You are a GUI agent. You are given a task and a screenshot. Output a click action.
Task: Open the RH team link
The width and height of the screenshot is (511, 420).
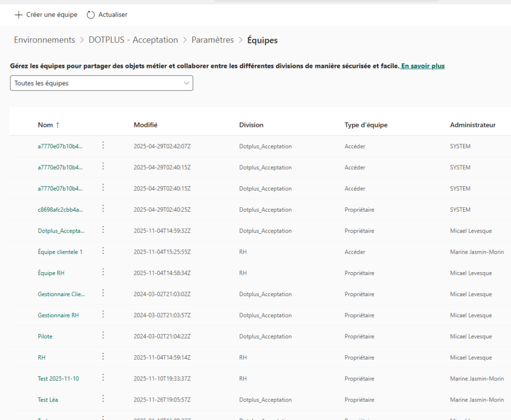tap(42, 358)
